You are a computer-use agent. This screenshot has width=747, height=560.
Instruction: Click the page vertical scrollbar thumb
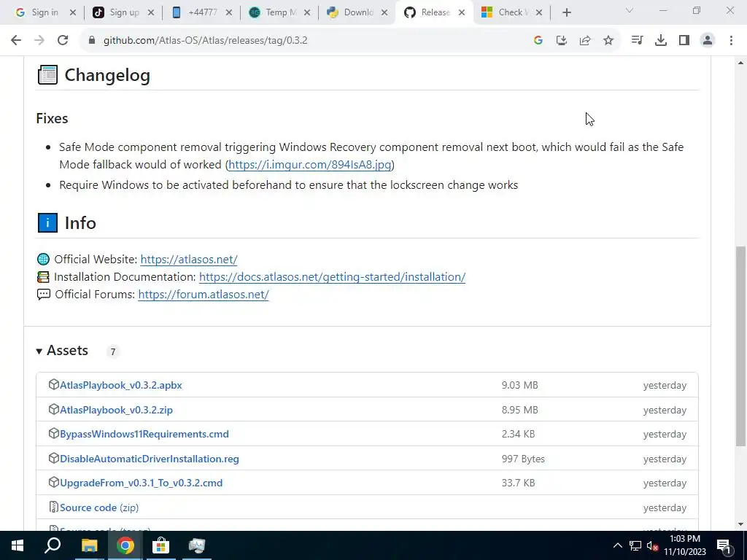740,346
